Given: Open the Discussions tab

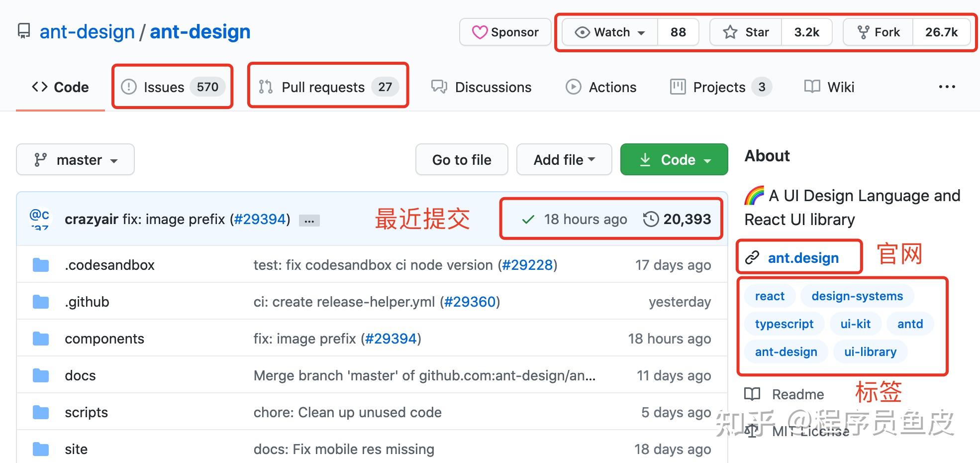Looking at the screenshot, I should pyautogui.click(x=482, y=87).
